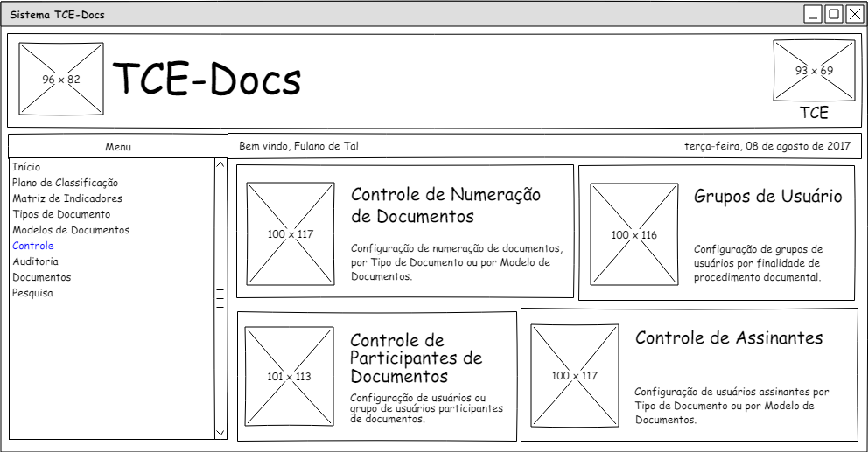The height and width of the screenshot is (452, 868).
Task: Open Pesquisa from the side menu
Action: tap(32, 293)
